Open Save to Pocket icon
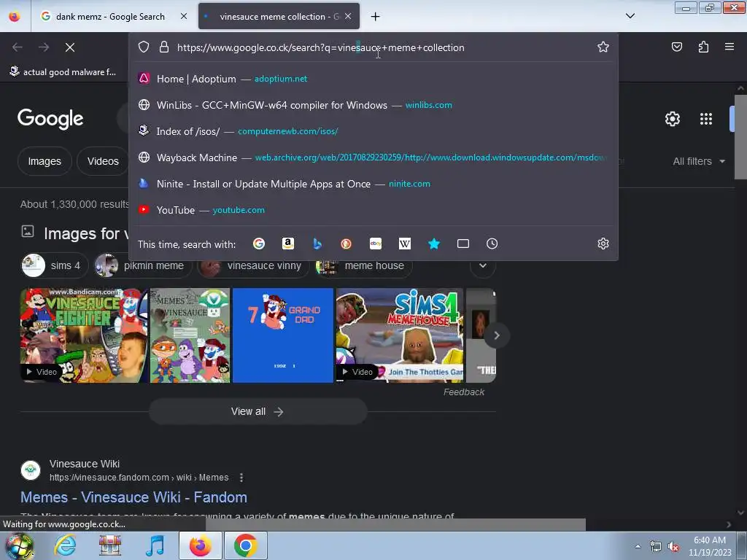Image resolution: width=747 pixels, height=560 pixels. click(676, 47)
